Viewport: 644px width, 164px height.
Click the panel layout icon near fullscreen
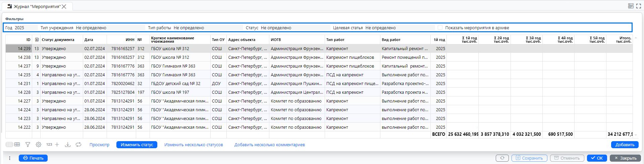(x=631, y=6)
